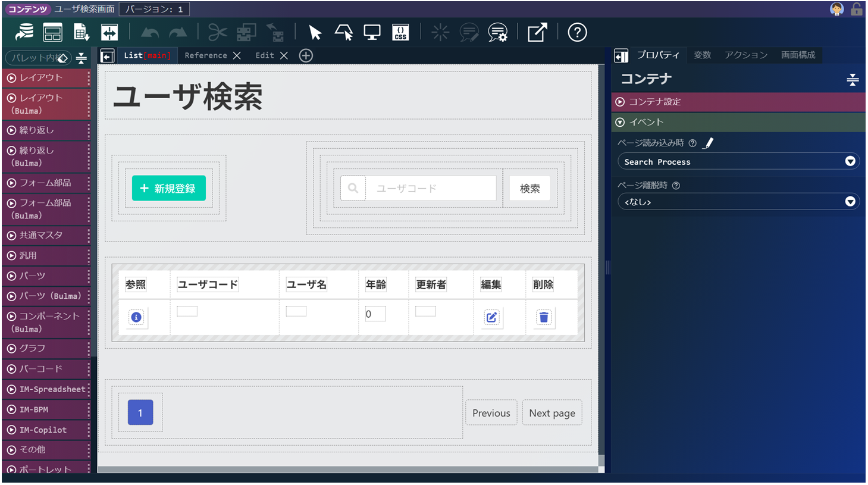Click the Next page button
The image size is (868, 485).
tap(551, 413)
